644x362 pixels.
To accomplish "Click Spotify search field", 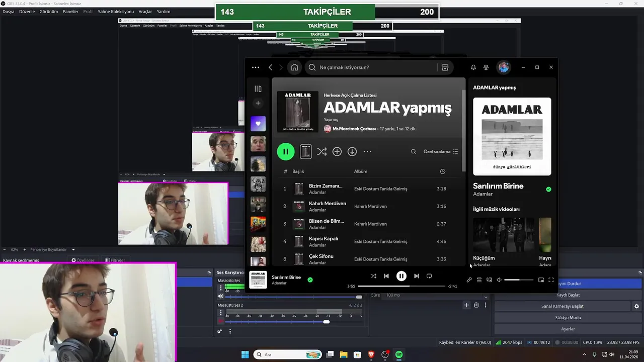I will (371, 67).
